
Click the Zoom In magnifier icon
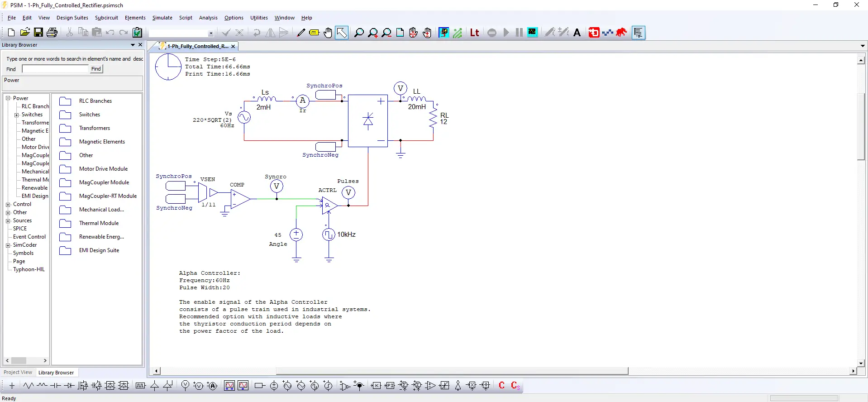point(372,33)
